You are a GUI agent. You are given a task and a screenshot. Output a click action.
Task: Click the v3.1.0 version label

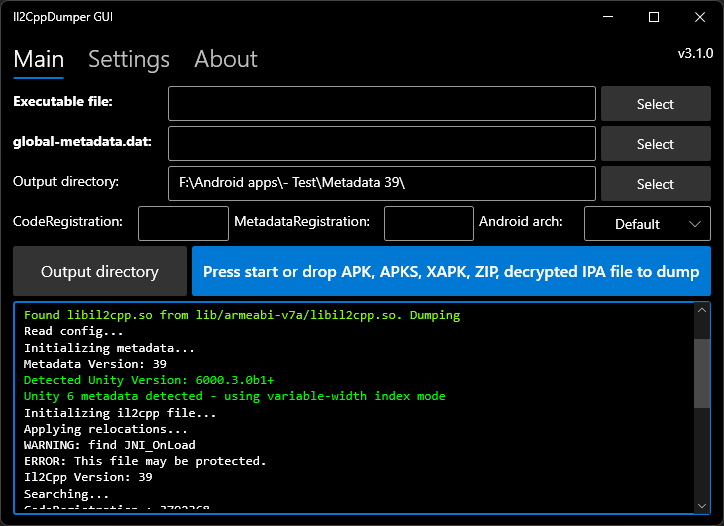click(x=695, y=53)
